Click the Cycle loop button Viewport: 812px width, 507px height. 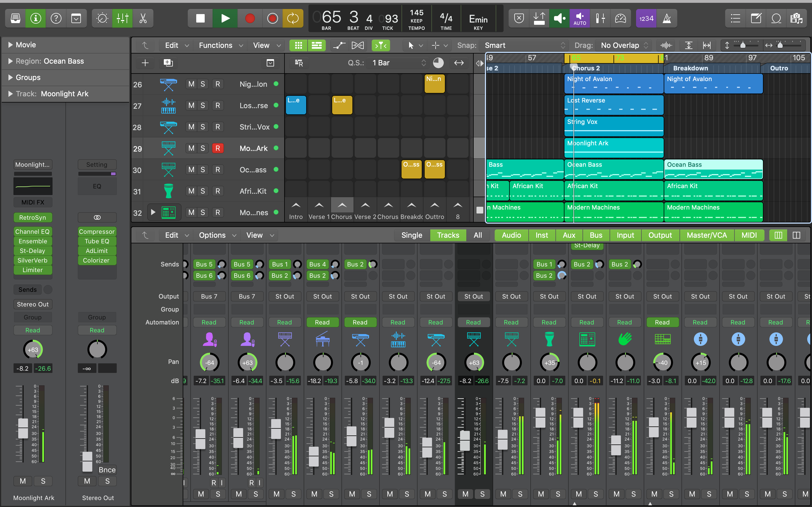[x=293, y=18]
